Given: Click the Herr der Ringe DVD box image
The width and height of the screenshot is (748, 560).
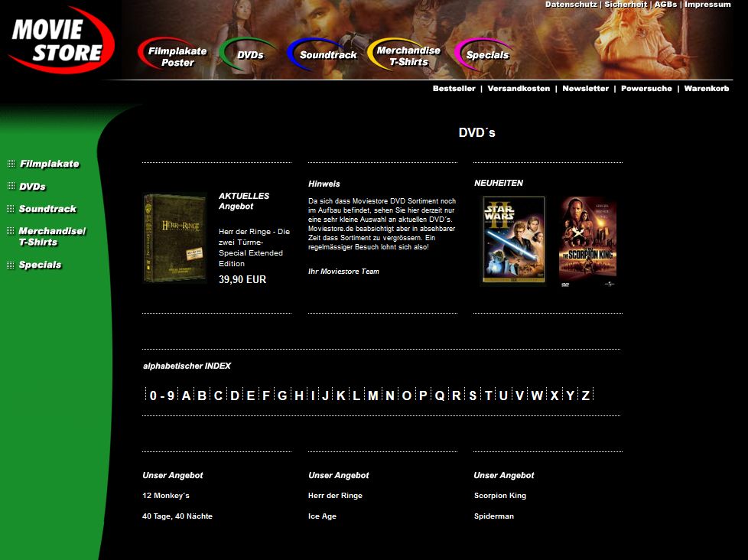Looking at the screenshot, I should click(174, 238).
